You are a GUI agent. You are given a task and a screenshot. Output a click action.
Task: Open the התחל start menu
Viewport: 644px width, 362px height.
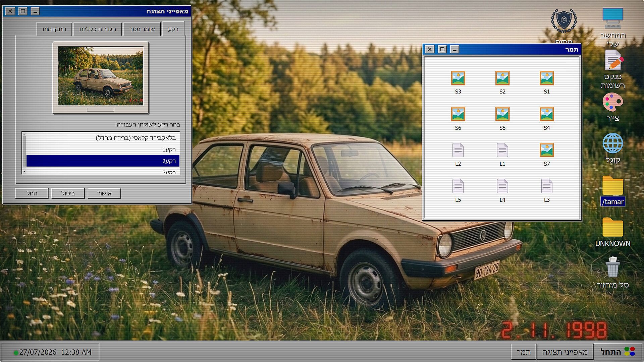618,352
